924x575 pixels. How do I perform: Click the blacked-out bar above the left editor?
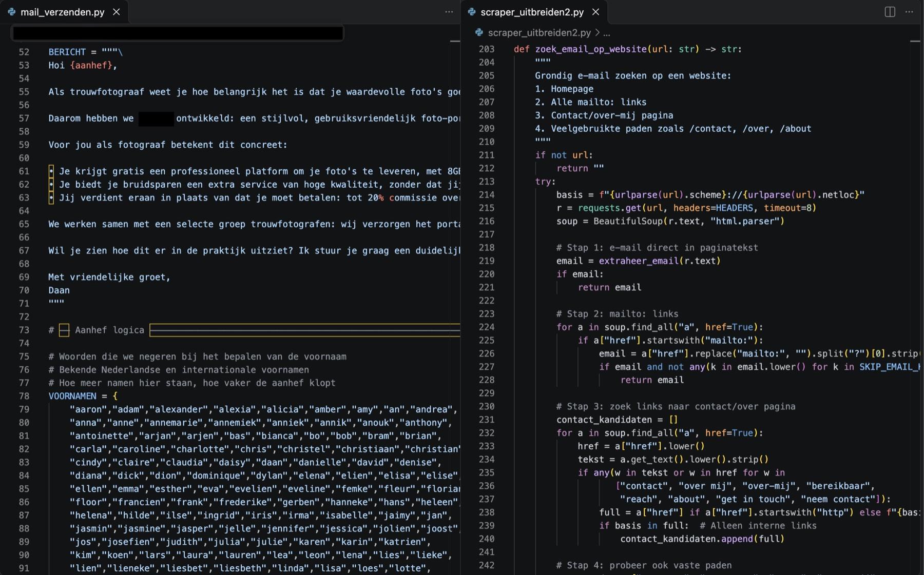coord(178,33)
